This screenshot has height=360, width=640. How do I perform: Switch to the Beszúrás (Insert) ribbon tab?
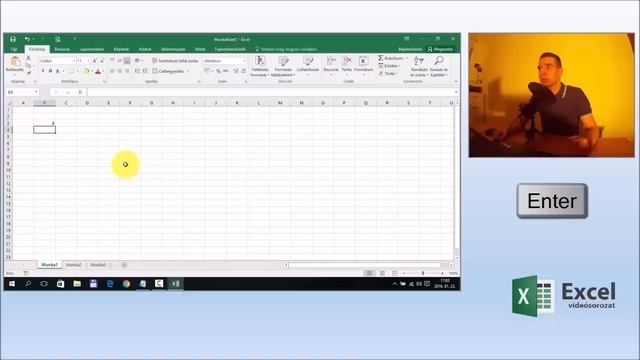[62, 49]
